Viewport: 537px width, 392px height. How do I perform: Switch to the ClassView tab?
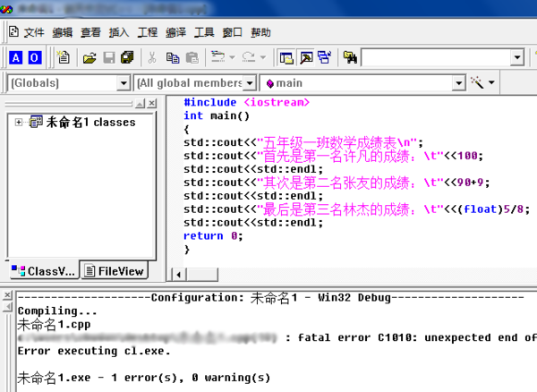43,270
